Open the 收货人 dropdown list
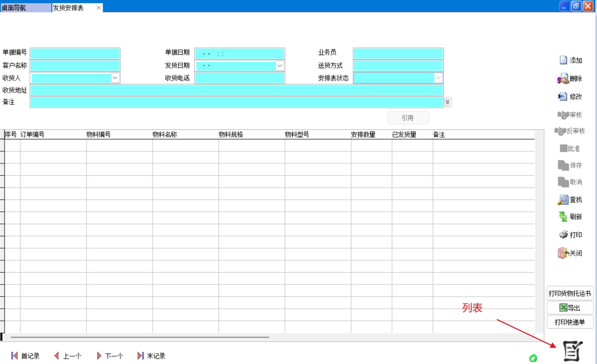The image size is (597, 364). click(x=115, y=78)
